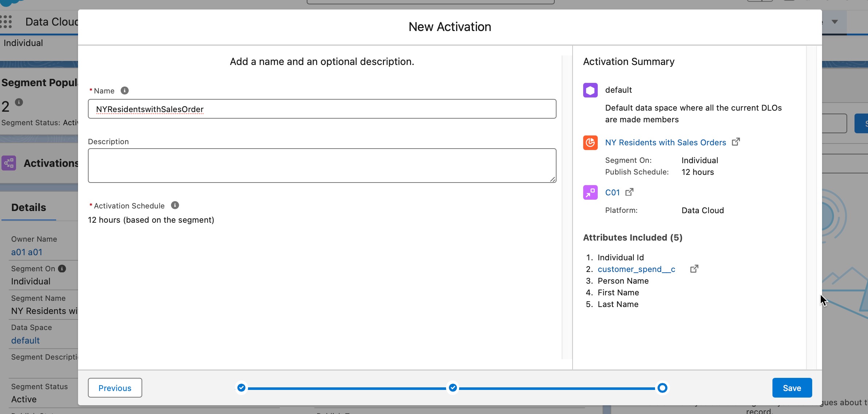Click the Save button
Screen dimensions: 868x414
click(792, 388)
